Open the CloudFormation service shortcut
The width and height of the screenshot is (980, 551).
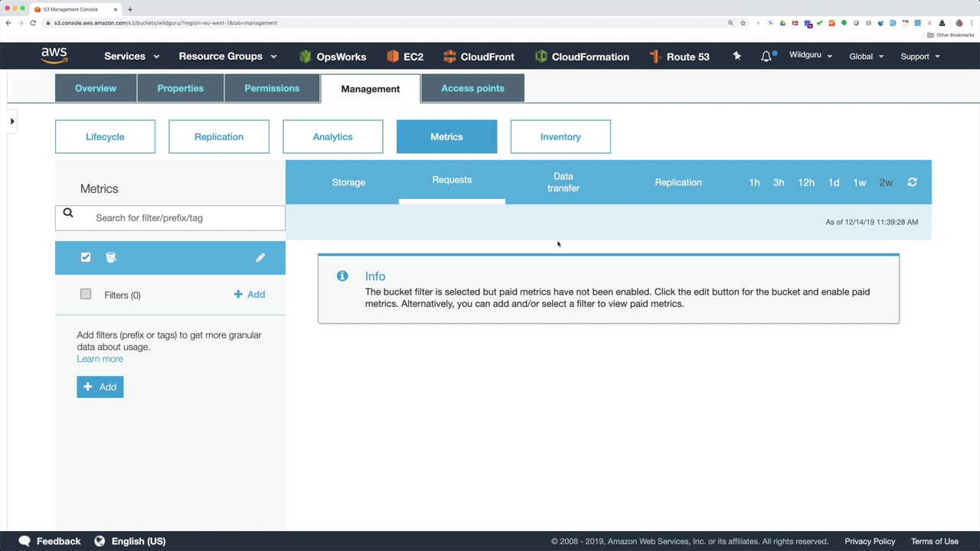[x=582, y=57]
